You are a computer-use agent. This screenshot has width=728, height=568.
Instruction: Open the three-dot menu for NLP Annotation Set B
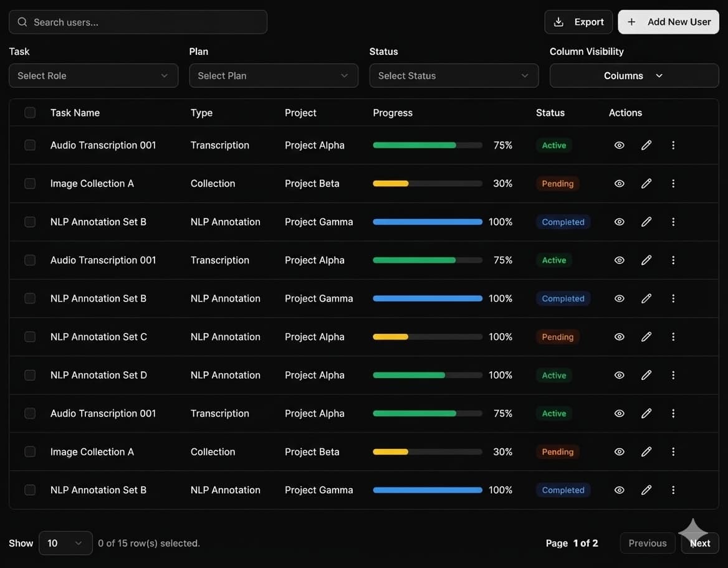[x=673, y=222]
